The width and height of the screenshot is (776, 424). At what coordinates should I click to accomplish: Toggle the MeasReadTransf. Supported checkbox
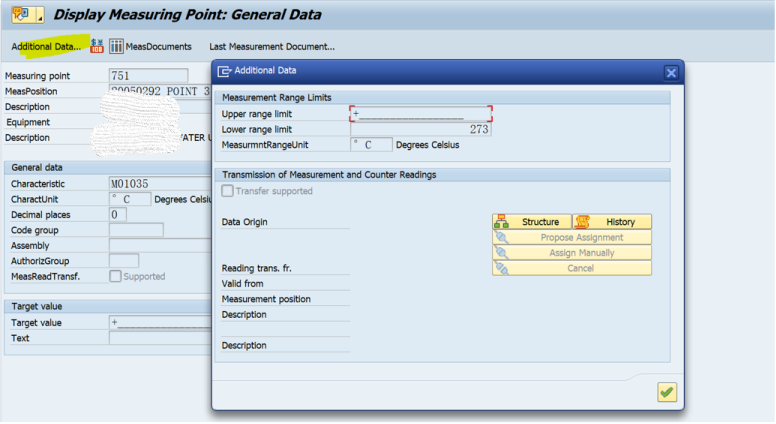(115, 276)
